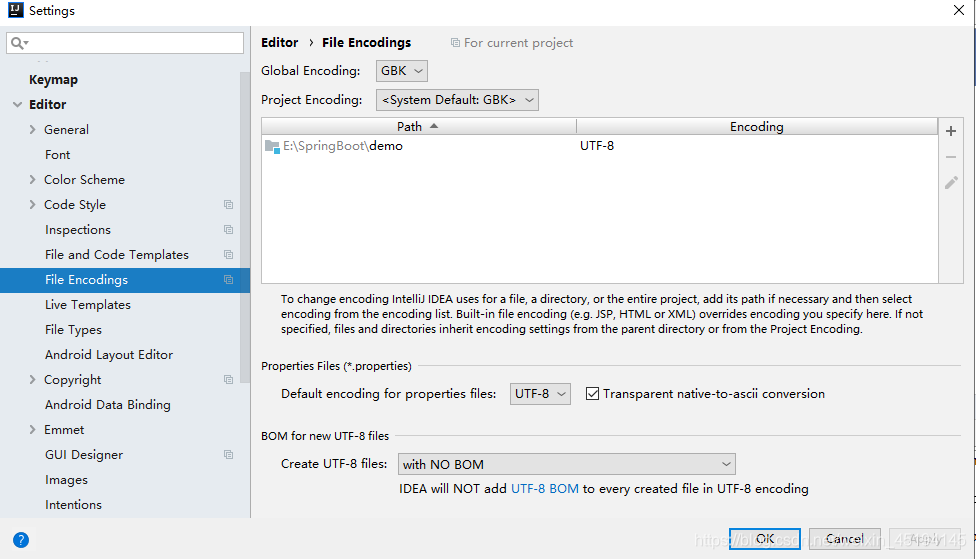Screen dimensions: 976x559
Task: Sort by the Path column header
Action: (x=419, y=126)
